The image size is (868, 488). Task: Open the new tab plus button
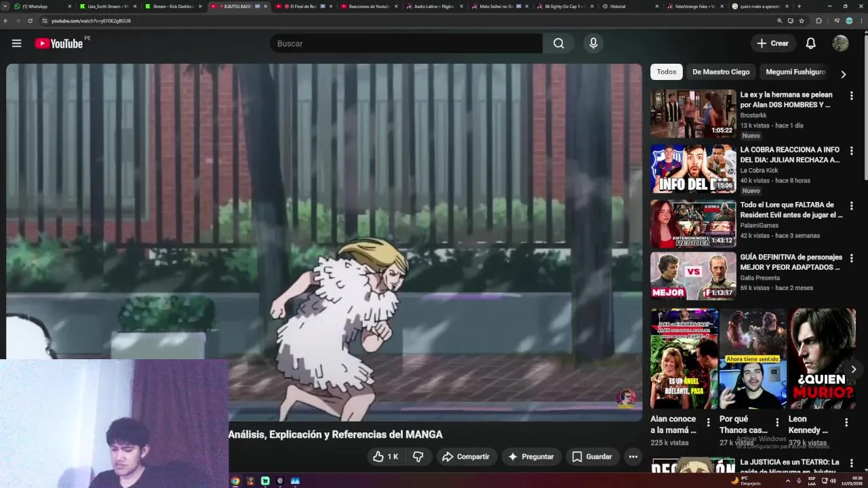tap(799, 6)
